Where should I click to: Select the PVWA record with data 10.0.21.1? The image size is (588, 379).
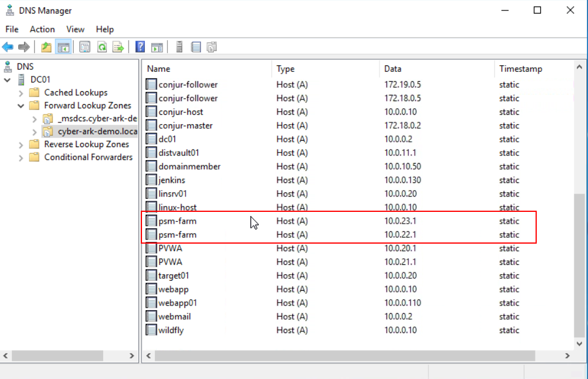click(358, 262)
